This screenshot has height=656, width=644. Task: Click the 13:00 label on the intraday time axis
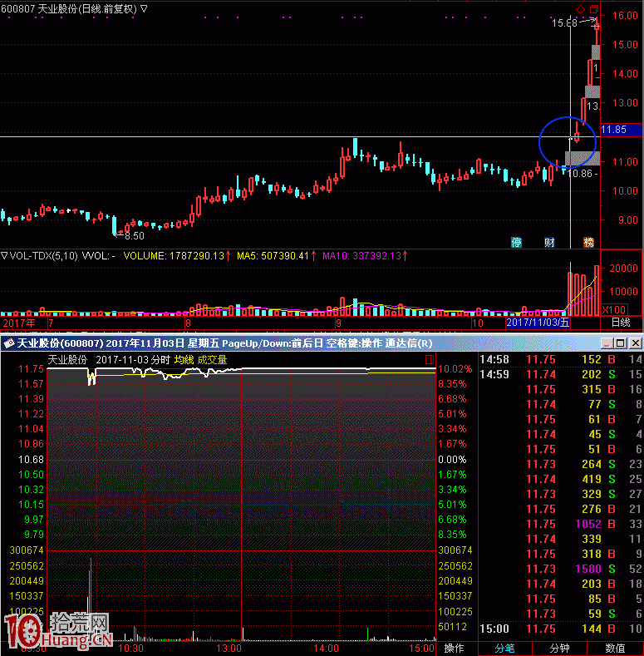[229, 649]
